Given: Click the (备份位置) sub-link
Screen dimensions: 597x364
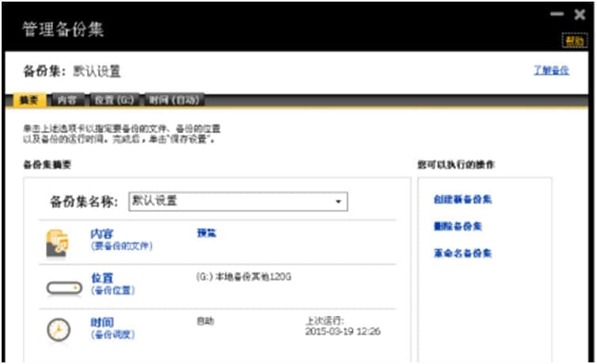Looking at the screenshot, I should [x=113, y=290].
